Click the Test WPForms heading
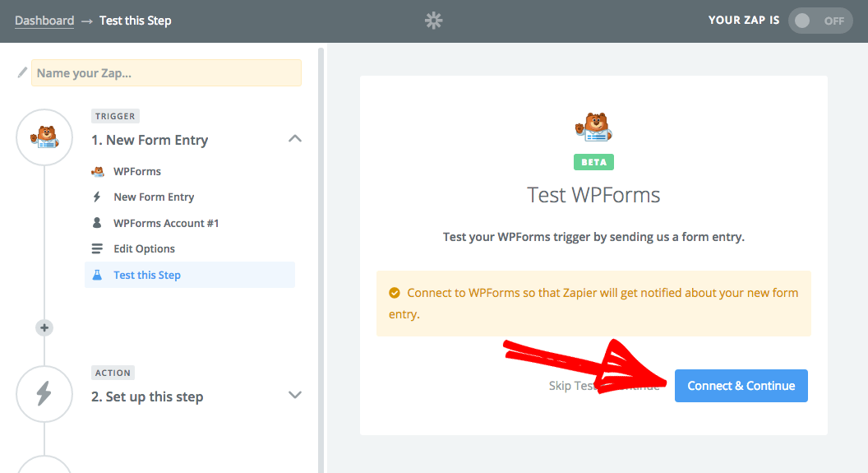Image resolution: width=868 pixels, height=473 pixels. tap(593, 195)
